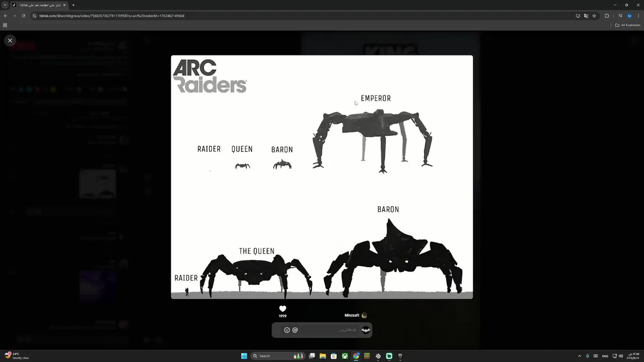Open the browser extensions menu
This screenshot has height=362, width=644.
coord(607,16)
